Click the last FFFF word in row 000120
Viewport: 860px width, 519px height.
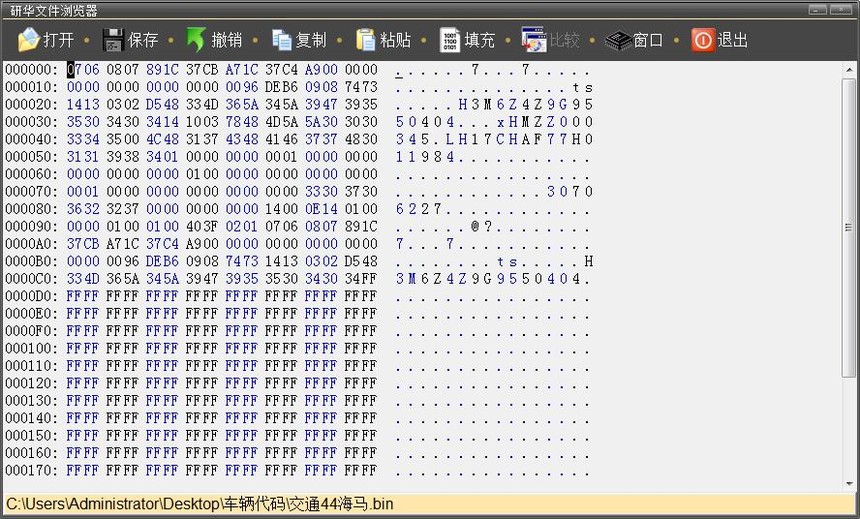tap(361, 383)
